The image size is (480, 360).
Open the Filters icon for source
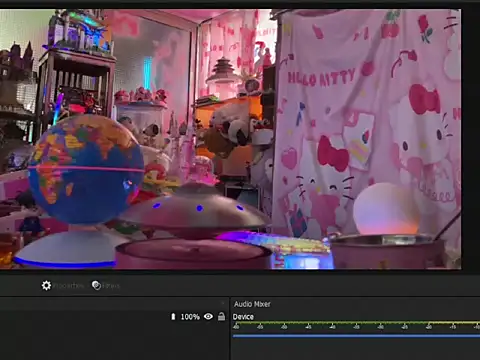click(96, 285)
